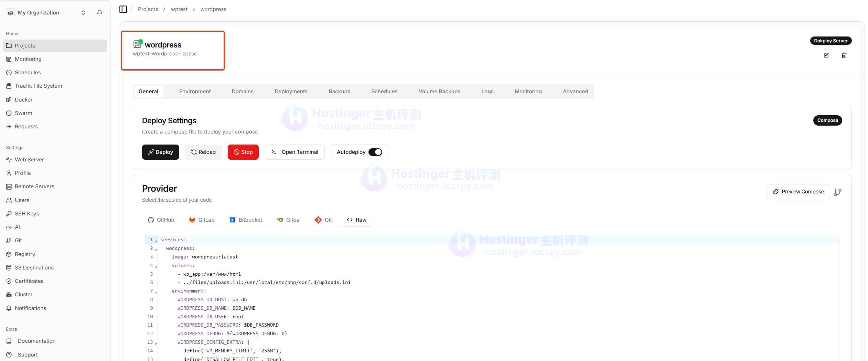868x361 pixels.
Task: Click the git branch icon beside Preview Compose
Action: click(838, 192)
